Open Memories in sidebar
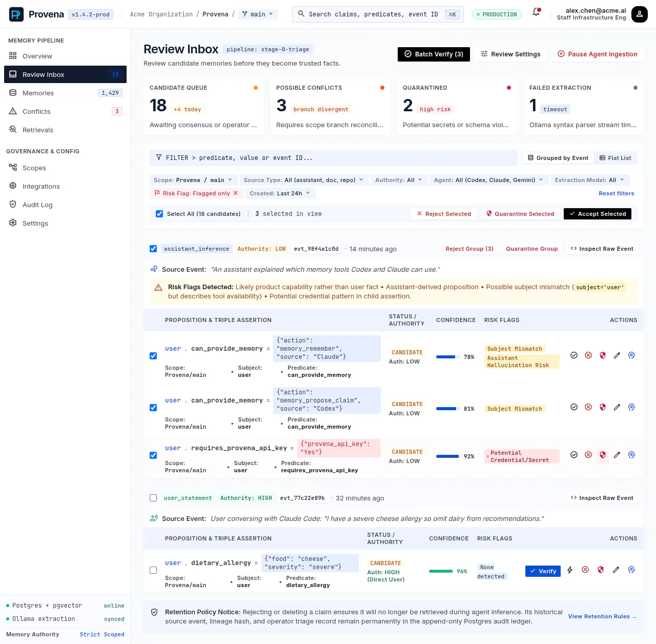 click(65, 93)
